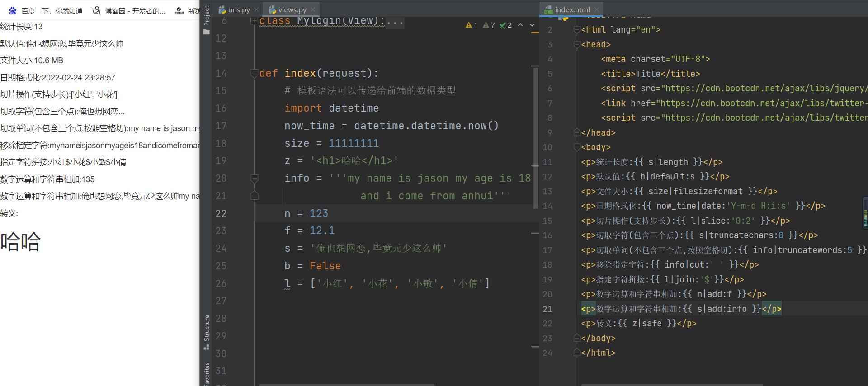868x386 pixels.
Task: Click the Python file icon on views.py tab
Action: coord(272,9)
